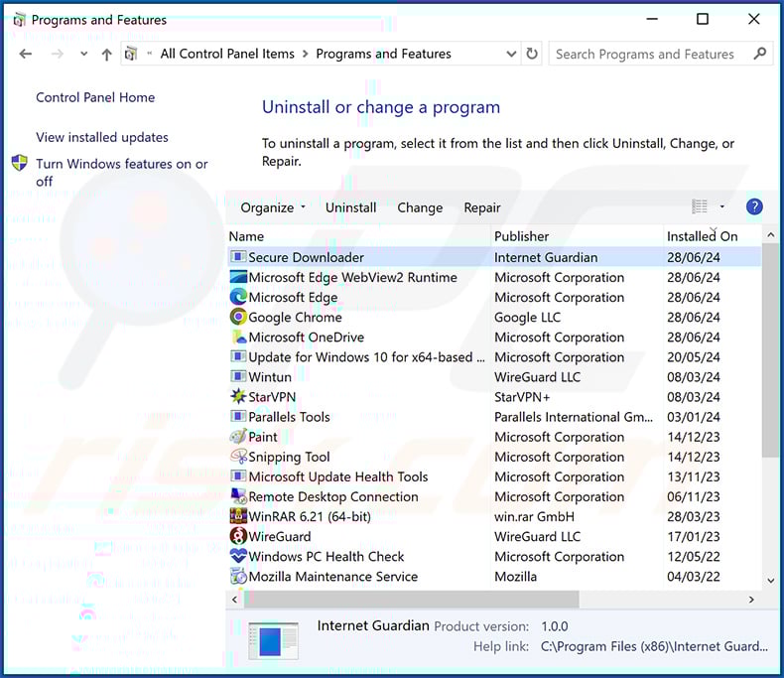Sort by the Installed On column header
784x678 pixels.
712,236
